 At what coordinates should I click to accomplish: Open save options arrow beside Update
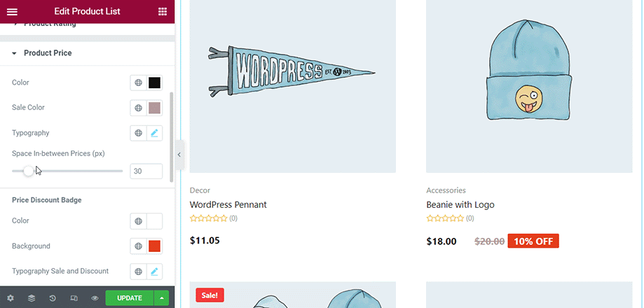pos(161,298)
